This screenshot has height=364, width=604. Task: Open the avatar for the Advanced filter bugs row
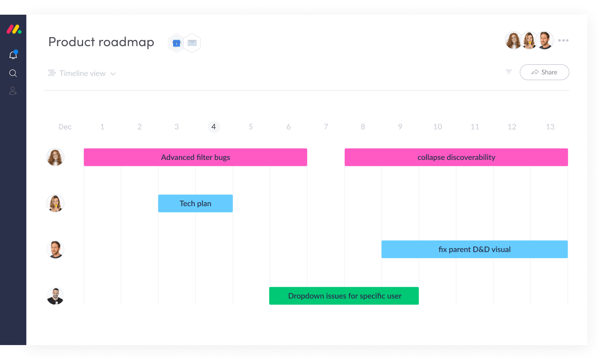click(x=55, y=157)
